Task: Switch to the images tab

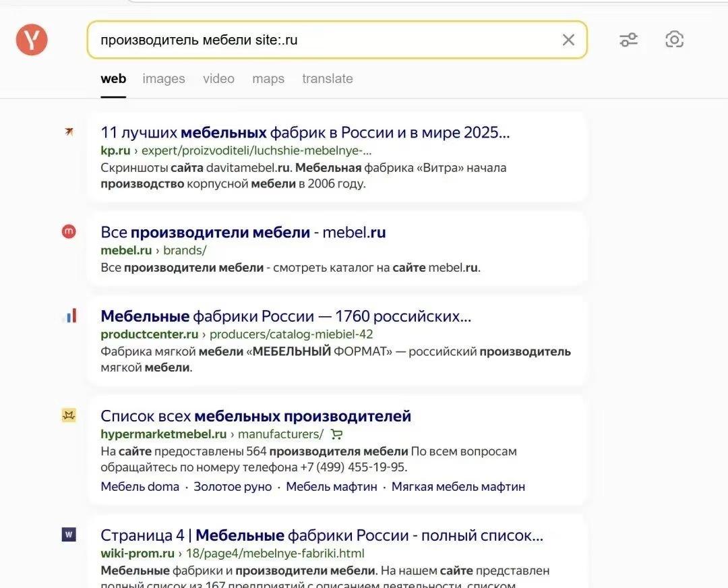Action: [x=164, y=78]
